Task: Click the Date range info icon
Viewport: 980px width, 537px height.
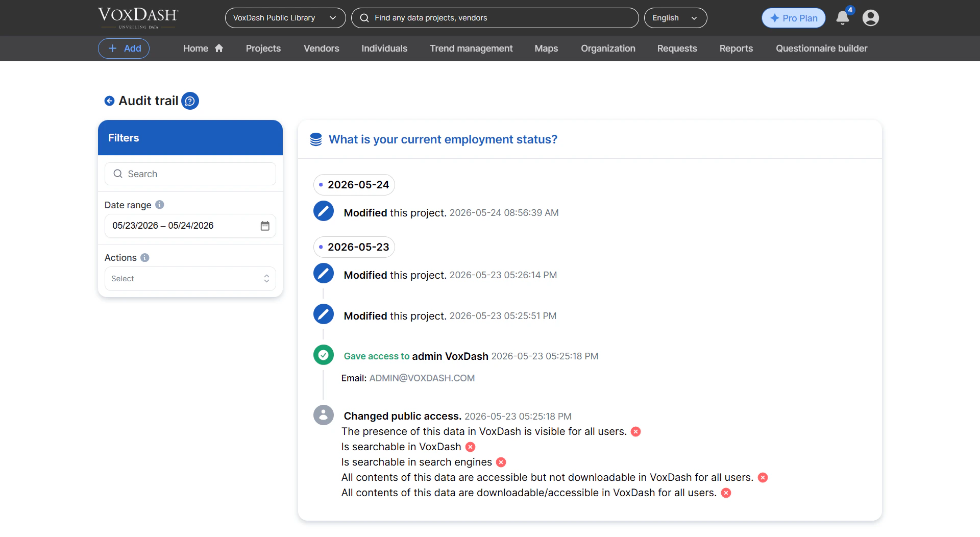Action: [160, 205]
